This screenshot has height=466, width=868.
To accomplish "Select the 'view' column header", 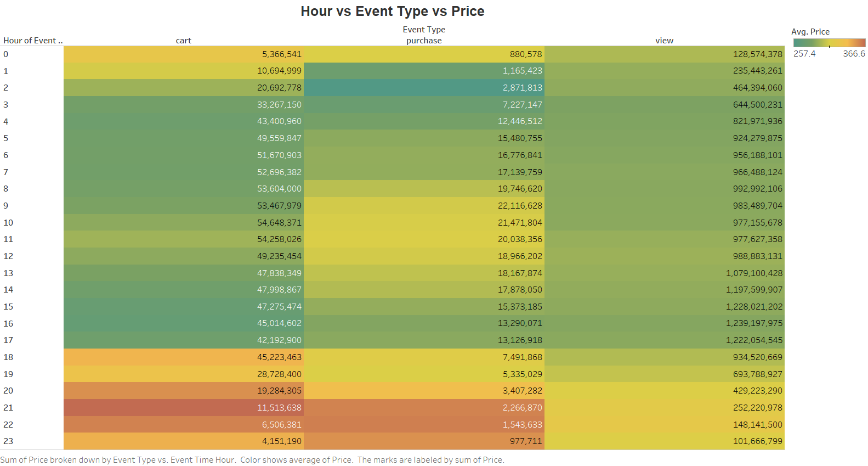I will pos(664,41).
